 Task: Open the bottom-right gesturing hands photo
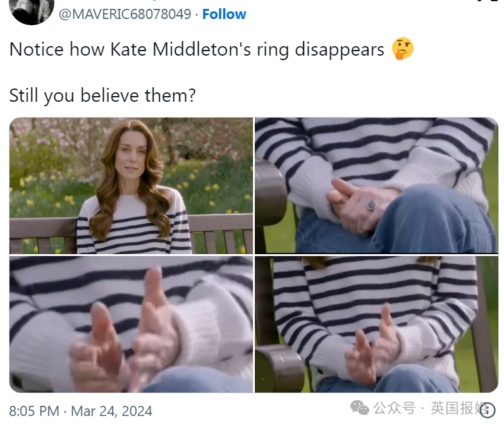[376, 324]
